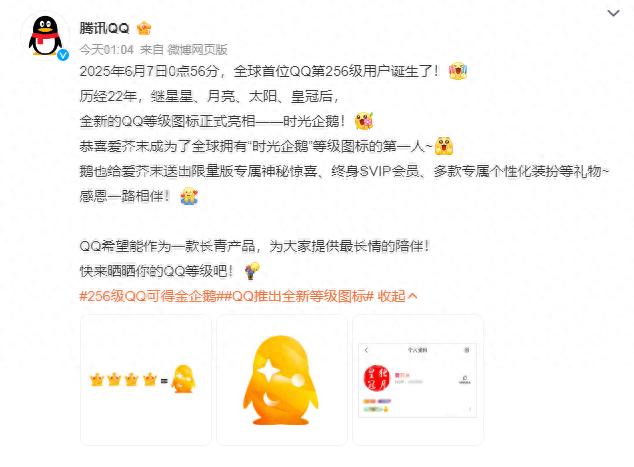
Task: Click the emoji after 快来晒晒你的QQ等级吧
Action: click(252, 271)
